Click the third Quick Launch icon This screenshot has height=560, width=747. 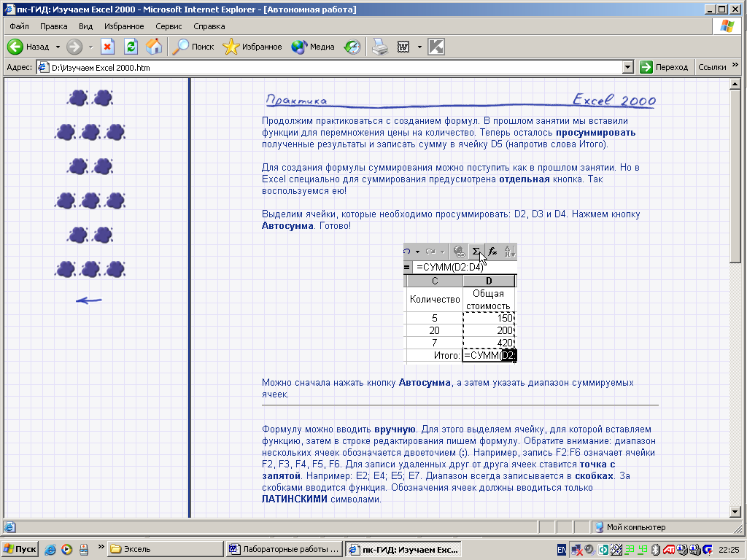83,549
